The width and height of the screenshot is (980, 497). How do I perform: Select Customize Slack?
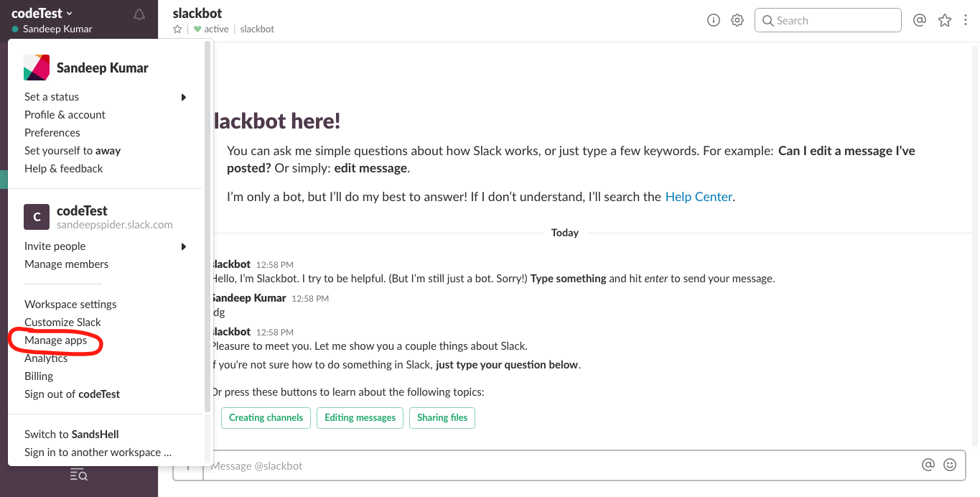coord(62,322)
